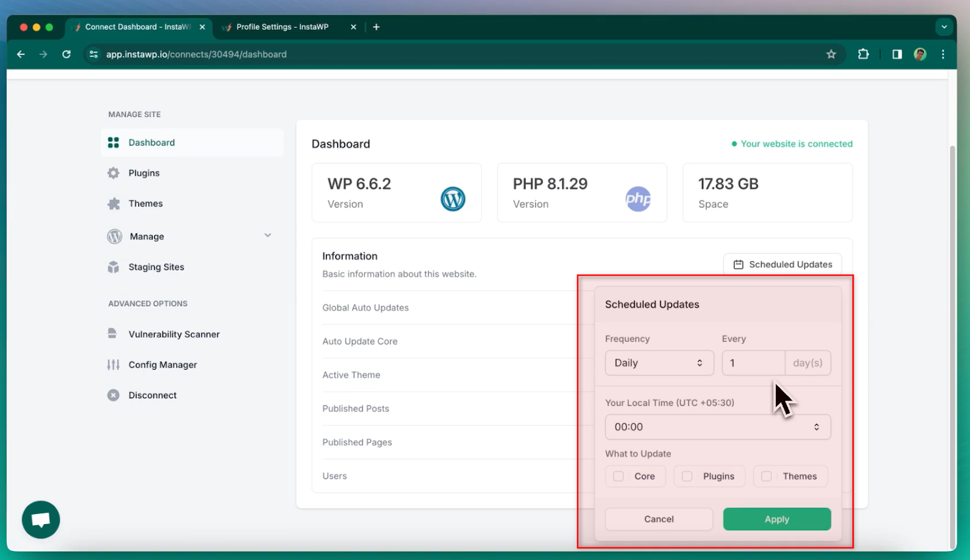Viewport: 970px width, 560px height.
Task: Close the Connect Dashboard tab
Action: pyautogui.click(x=202, y=27)
